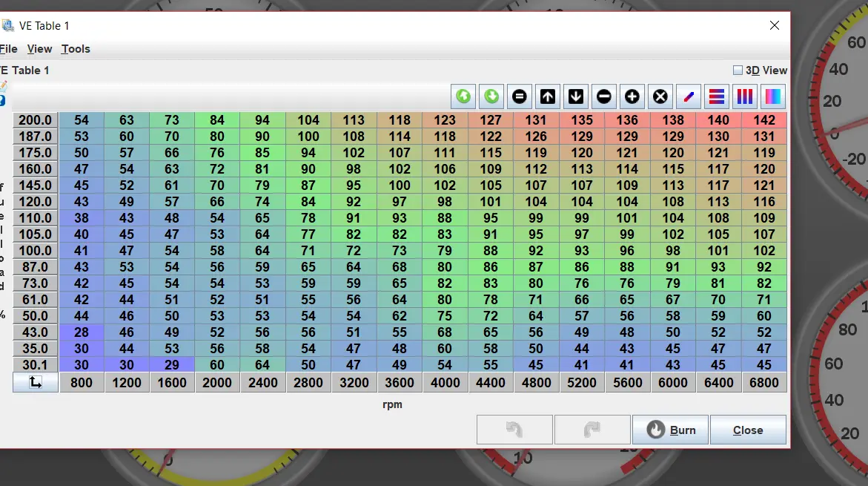The height and width of the screenshot is (486, 868).
Task: Click the plus (add) toolbar icon
Action: (x=632, y=96)
